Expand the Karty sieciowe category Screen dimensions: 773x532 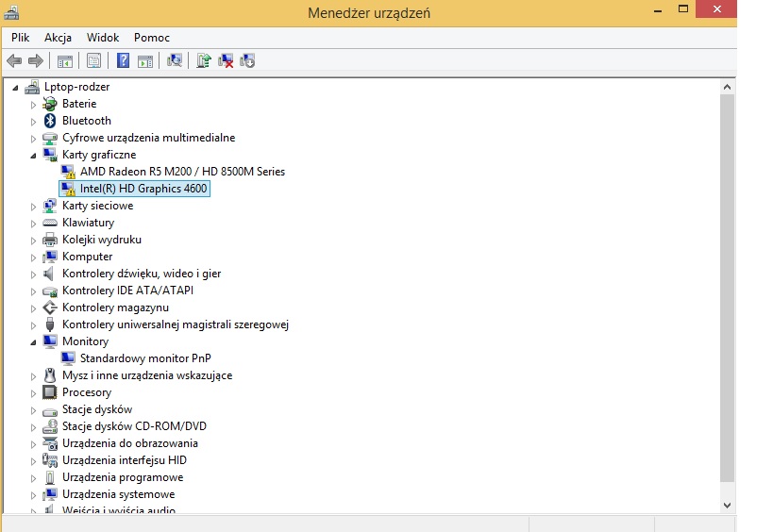(33, 207)
